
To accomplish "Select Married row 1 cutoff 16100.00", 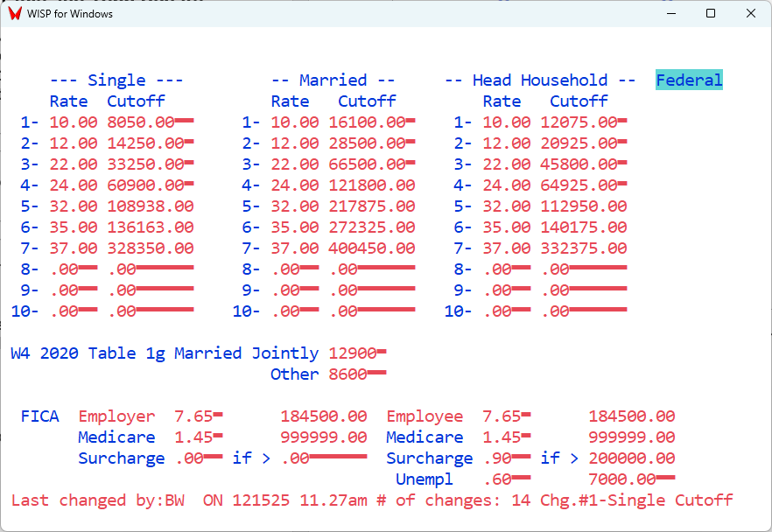I will (367, 122).
